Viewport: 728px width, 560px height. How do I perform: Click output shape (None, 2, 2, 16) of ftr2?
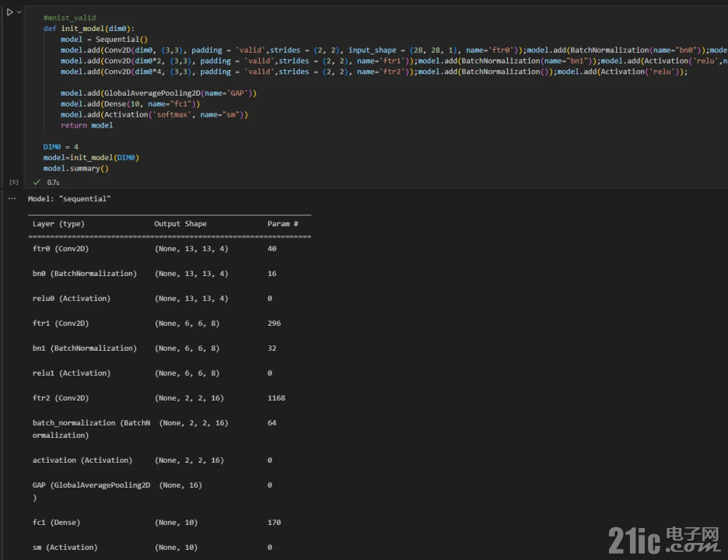coord(190,398)
